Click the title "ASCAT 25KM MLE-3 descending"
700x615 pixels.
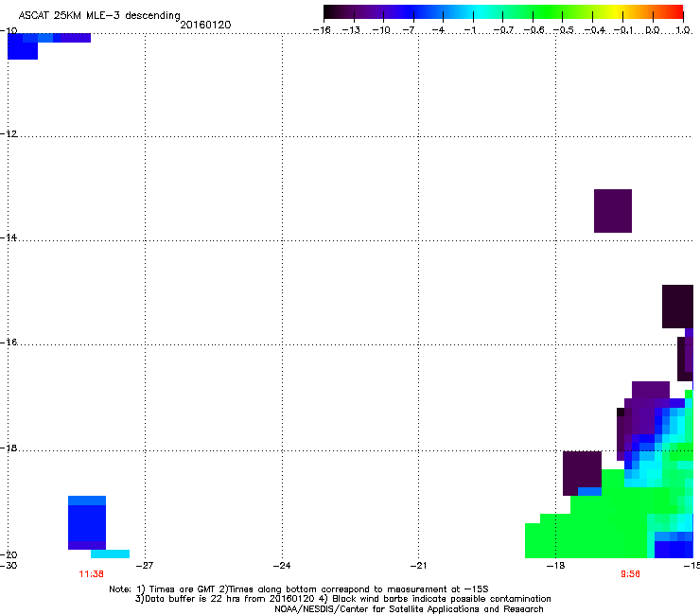coord(99,15)
